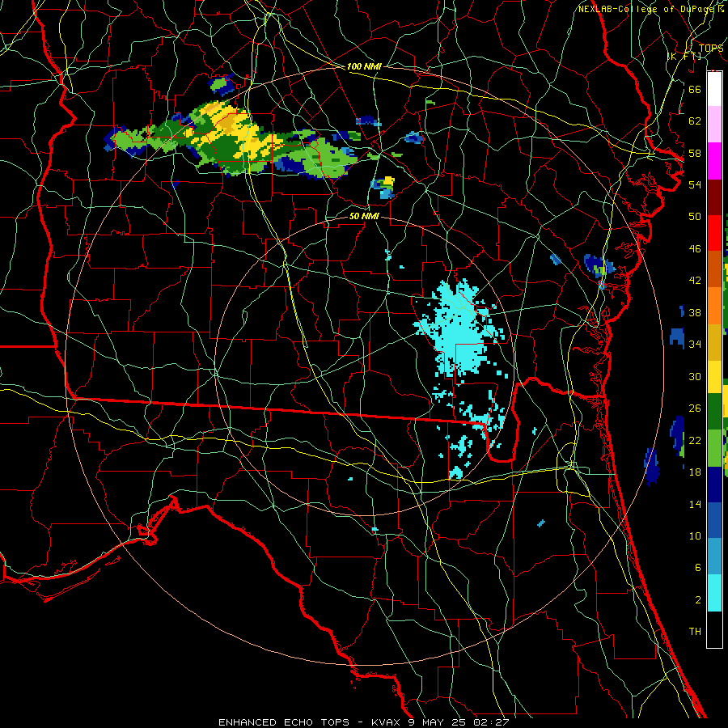The width and height of the screenshot is (728, 728).
Task: Select the cyan legend color band
Action: [x=714, y=593]
